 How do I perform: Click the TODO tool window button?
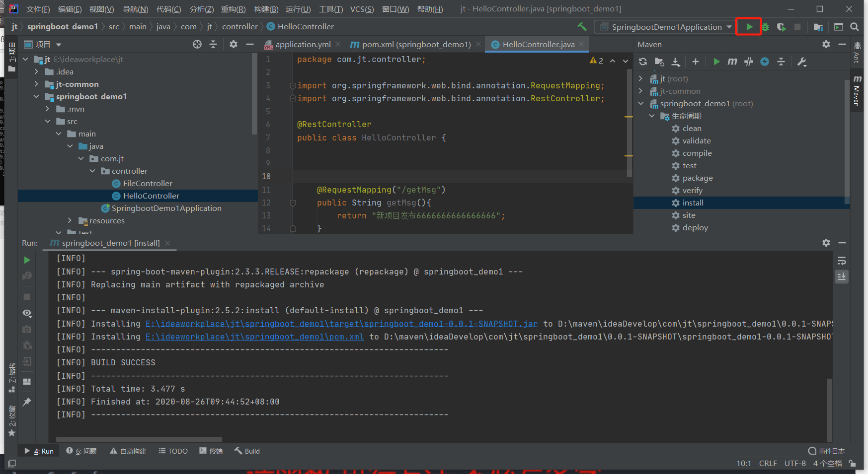point(173,451)
